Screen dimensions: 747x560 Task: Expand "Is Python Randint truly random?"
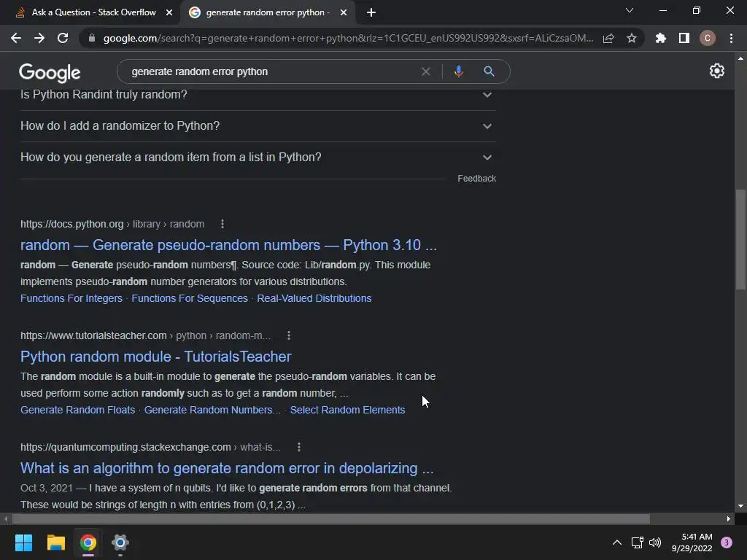258,96
